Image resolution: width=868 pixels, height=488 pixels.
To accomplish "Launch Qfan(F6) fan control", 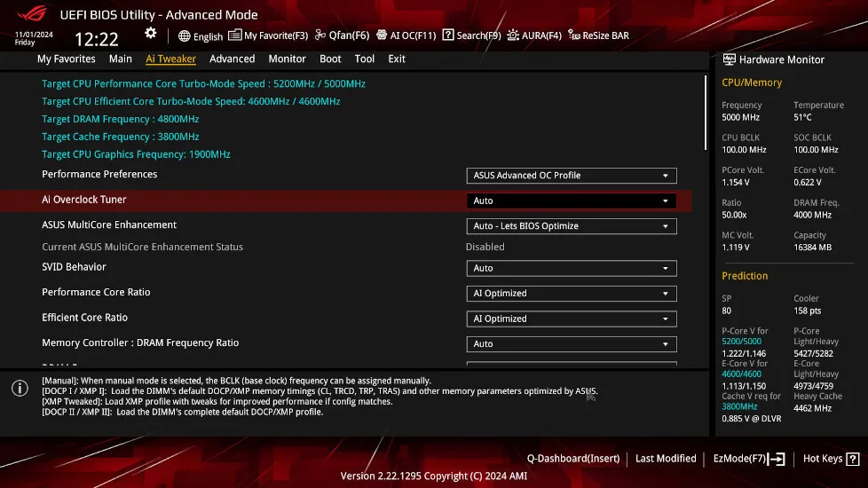I will (343, 35).
